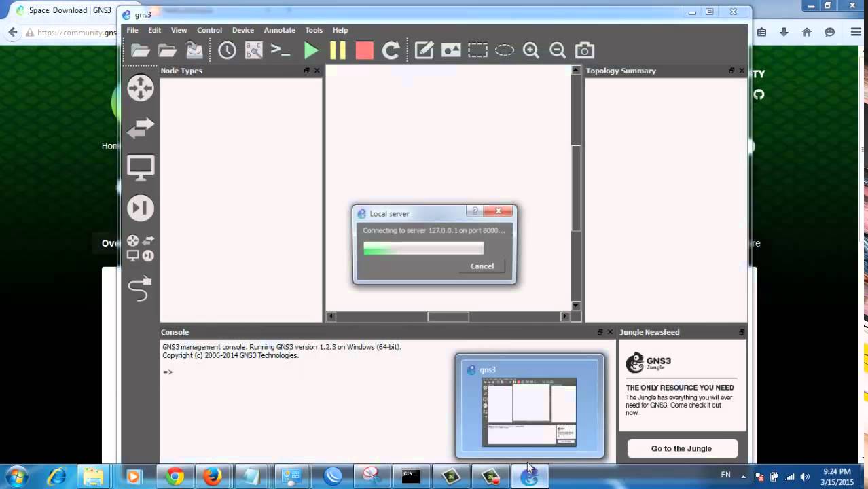Float the Console panel
868x489 pixels.
click(x=600, y=332)
